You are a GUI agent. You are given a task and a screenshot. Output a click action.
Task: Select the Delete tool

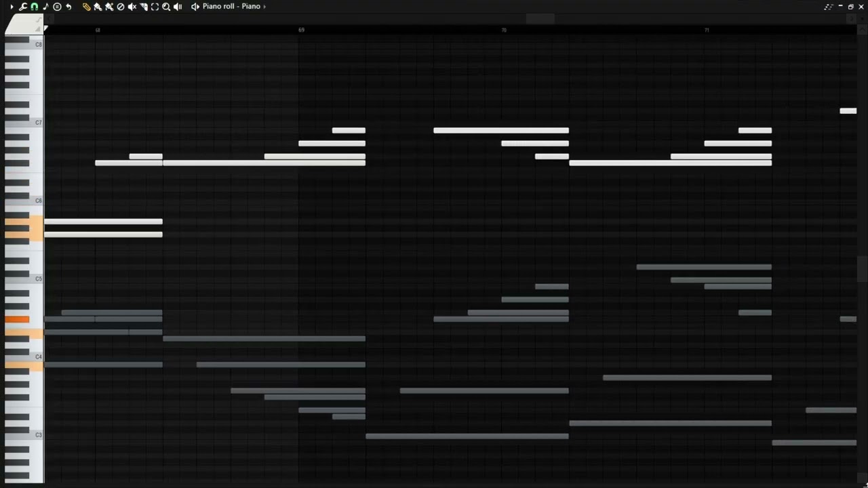(121, 7)
